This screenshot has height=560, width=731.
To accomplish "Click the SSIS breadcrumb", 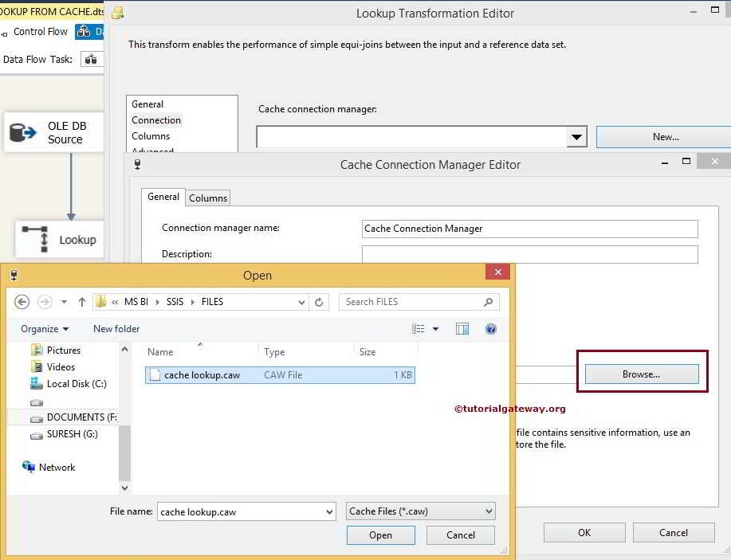I will pos(175,302).
